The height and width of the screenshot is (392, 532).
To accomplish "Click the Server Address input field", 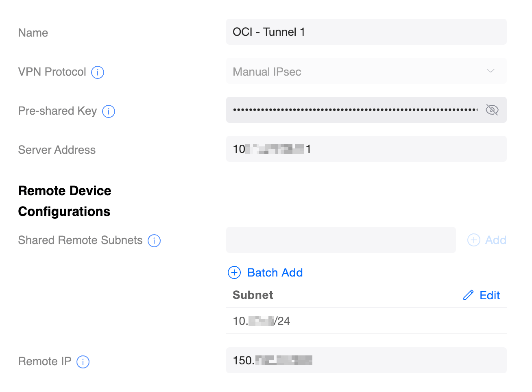I will 366,149.
